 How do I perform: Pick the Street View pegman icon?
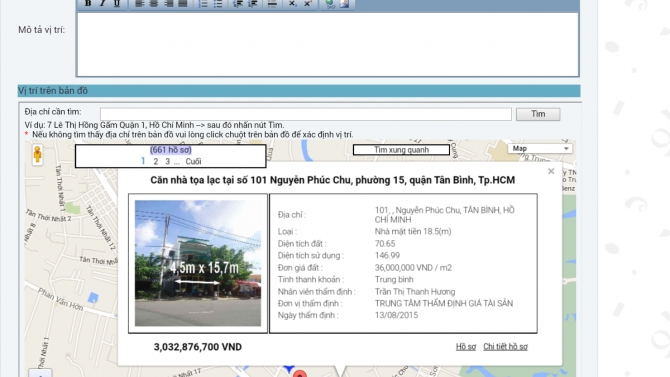[38, 155]
